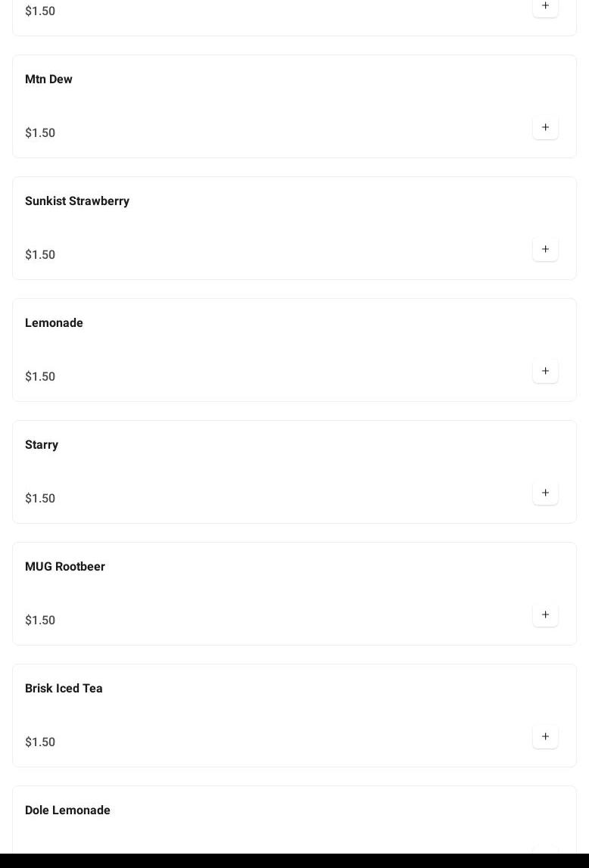Open the Mtn Dew item title
This screenshot has width=589, height=868.
[x=48, y=79]
